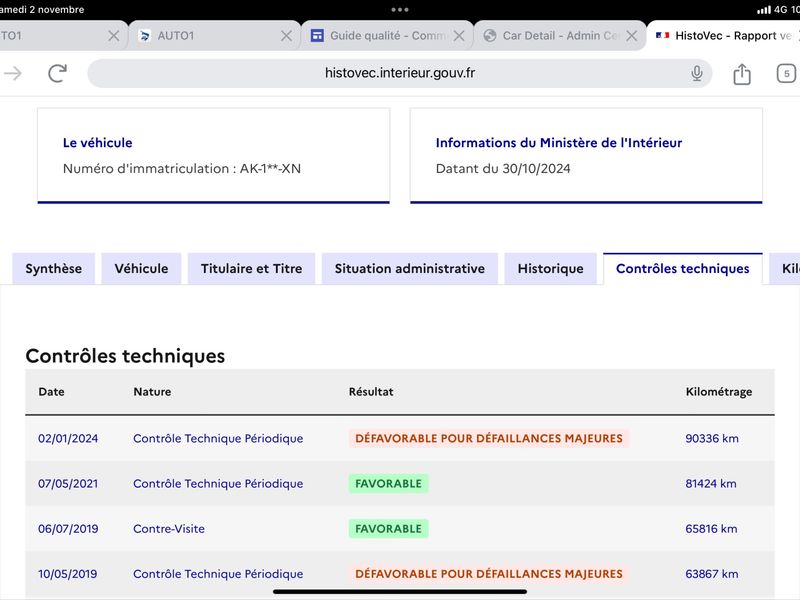Click the Date column header

tap(52, 392)
